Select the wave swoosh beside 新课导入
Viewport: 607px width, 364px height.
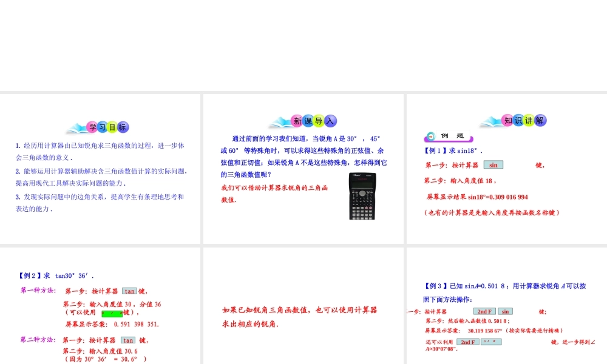click(x=280, y=121)
